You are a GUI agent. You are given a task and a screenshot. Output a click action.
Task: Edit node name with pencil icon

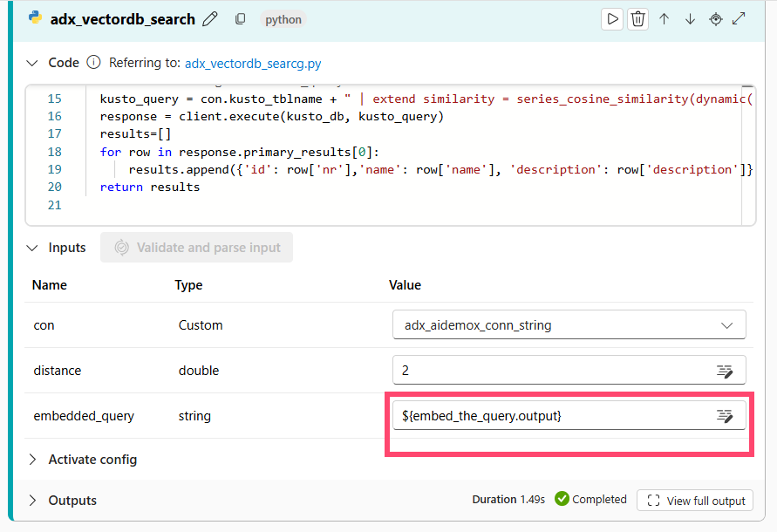point(210,19)
